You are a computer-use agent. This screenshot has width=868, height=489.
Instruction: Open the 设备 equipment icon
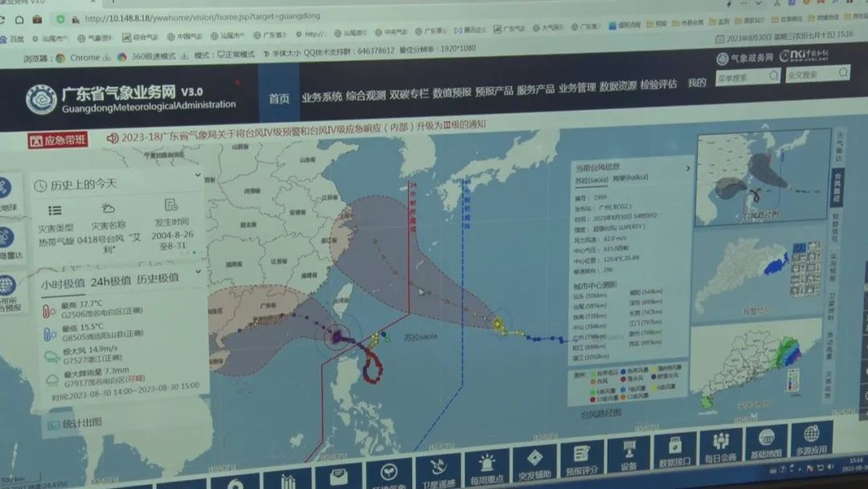click(x=628, y=448)
